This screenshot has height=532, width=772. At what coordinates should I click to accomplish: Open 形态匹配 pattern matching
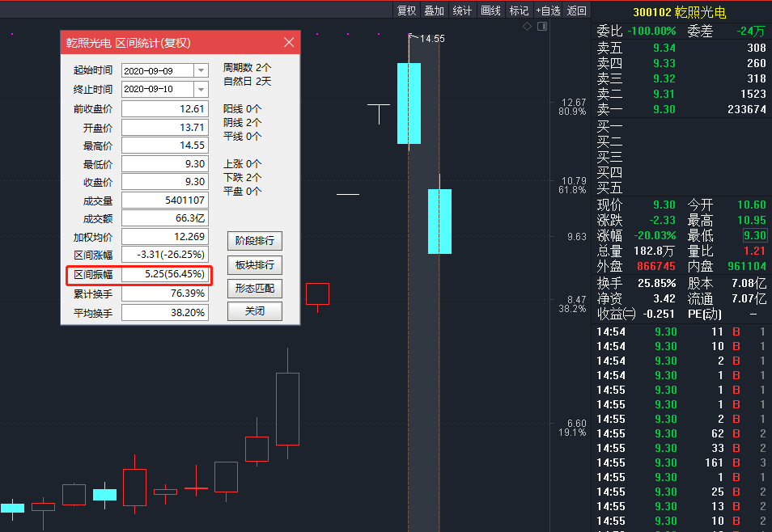click(x=255, y=289)
